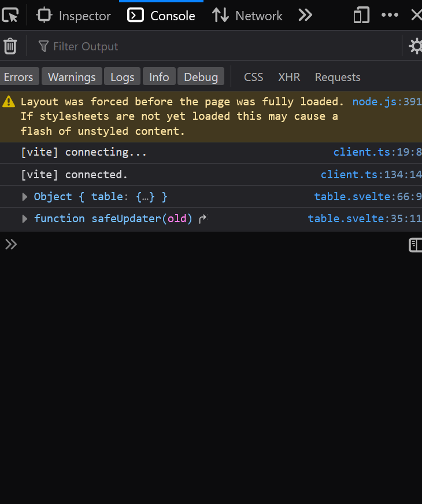Viewport: 422px width, 504px height.
Task: Open the node.js:391 source link
Action: [x=387, y=102]
